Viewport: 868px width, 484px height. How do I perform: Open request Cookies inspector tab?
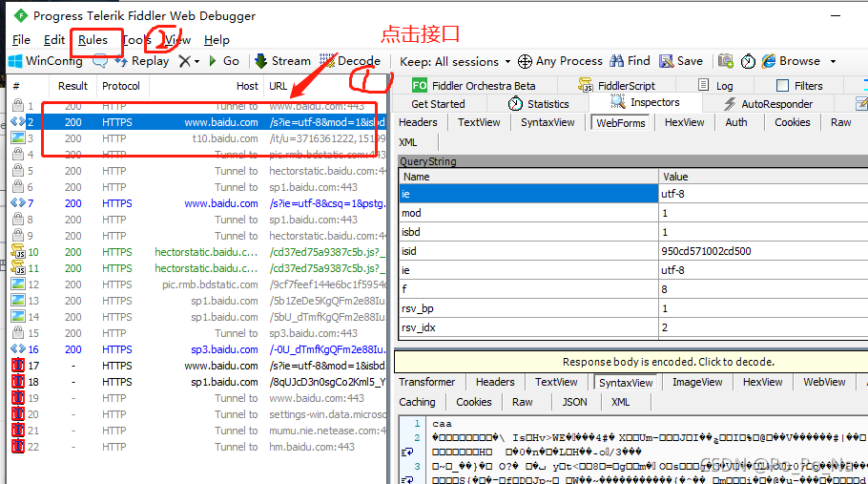[x=792, y=122]
